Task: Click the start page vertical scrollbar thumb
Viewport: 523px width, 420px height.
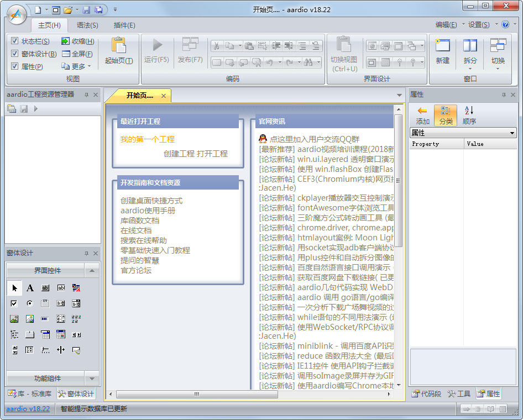Action: (398, 181)
